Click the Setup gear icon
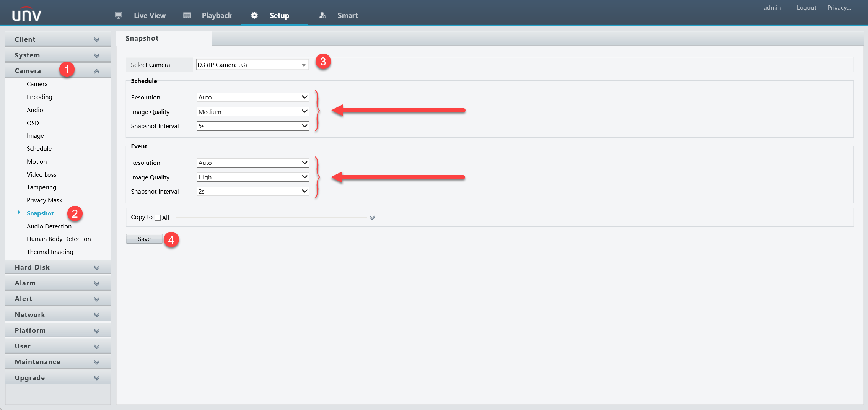 click(x=254, y=15)
